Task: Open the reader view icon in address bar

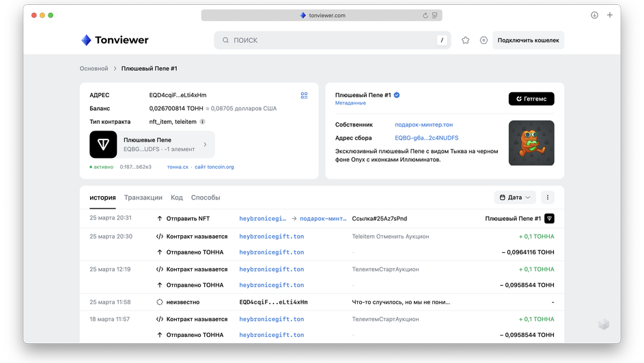Action: click(x=434, y=15)
